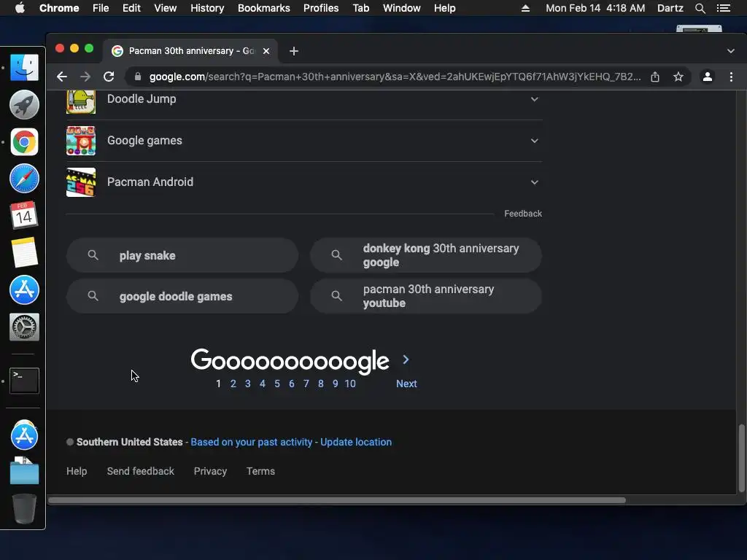
Task: Open the Bookmarks menu
Action: pos(264,8)
